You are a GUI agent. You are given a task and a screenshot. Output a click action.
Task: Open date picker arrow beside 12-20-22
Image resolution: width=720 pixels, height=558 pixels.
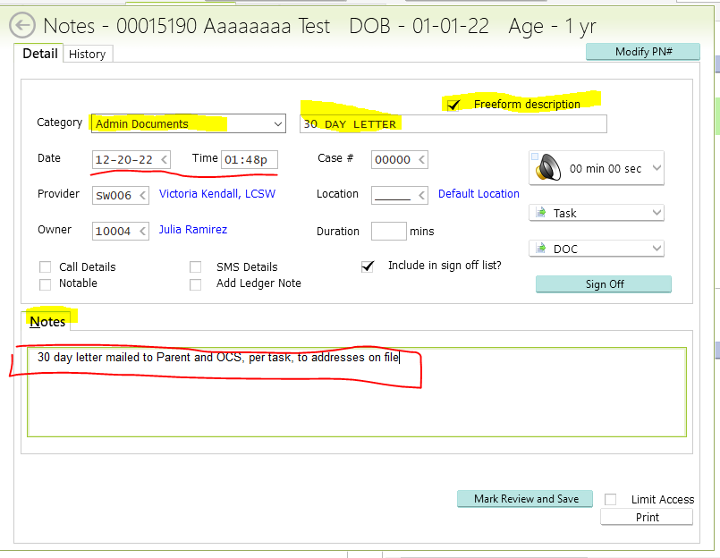coord(165,160)
